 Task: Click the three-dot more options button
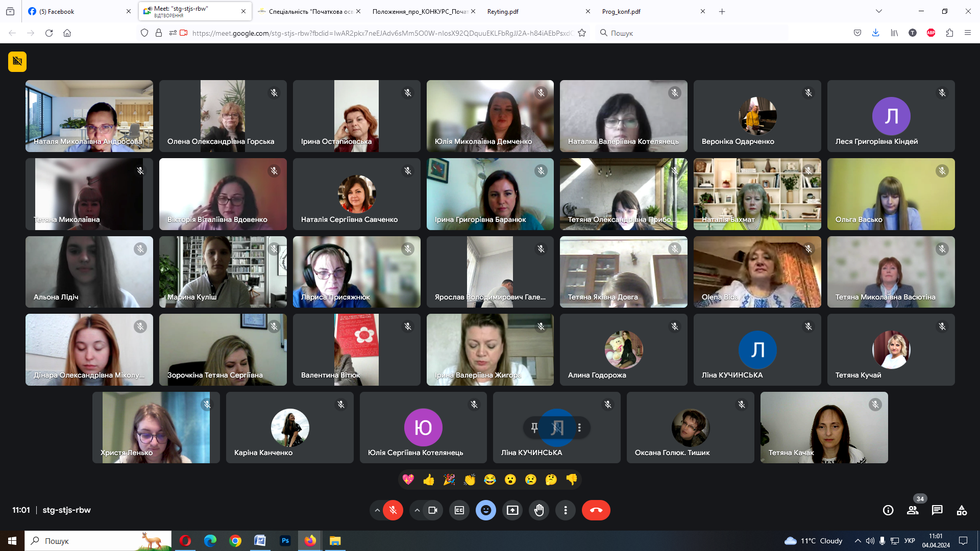[x=566, y=510]
